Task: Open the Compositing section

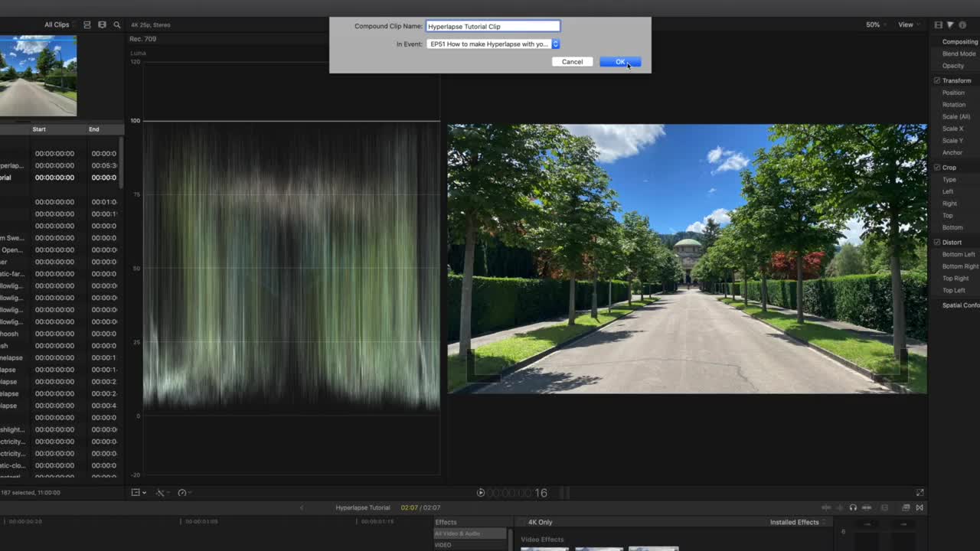Action: click(x=959, y=41)
